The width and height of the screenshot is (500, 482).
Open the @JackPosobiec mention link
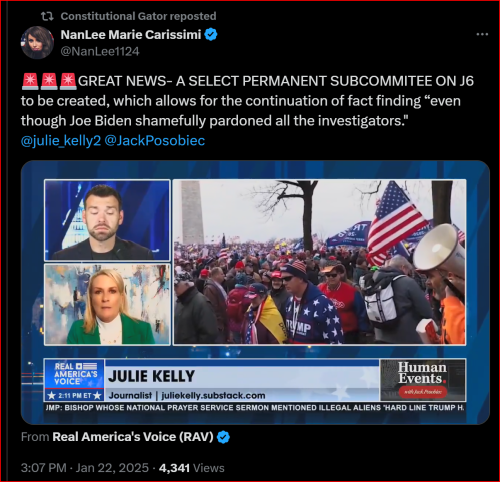[155, 141]
